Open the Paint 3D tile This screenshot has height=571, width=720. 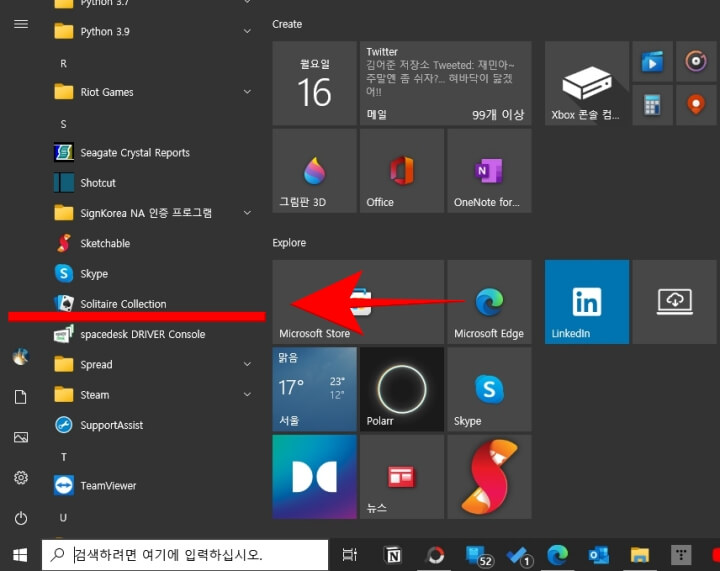tap(315, 171)
